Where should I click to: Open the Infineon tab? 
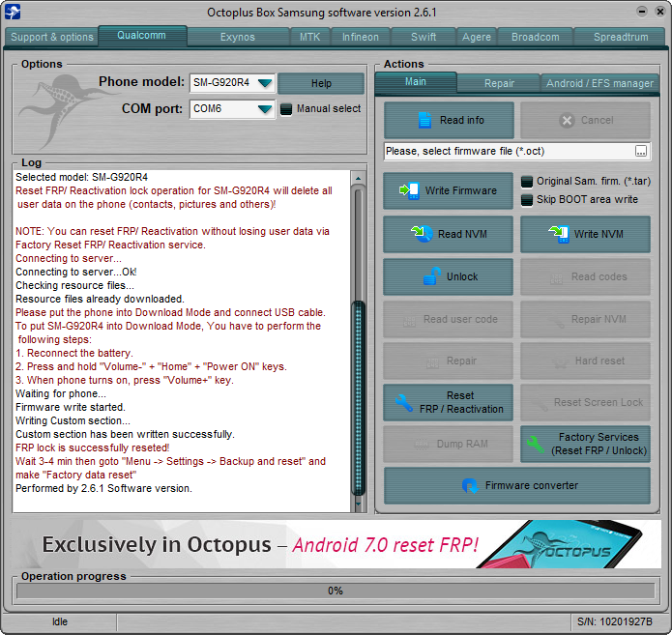[x=361, y=38]
